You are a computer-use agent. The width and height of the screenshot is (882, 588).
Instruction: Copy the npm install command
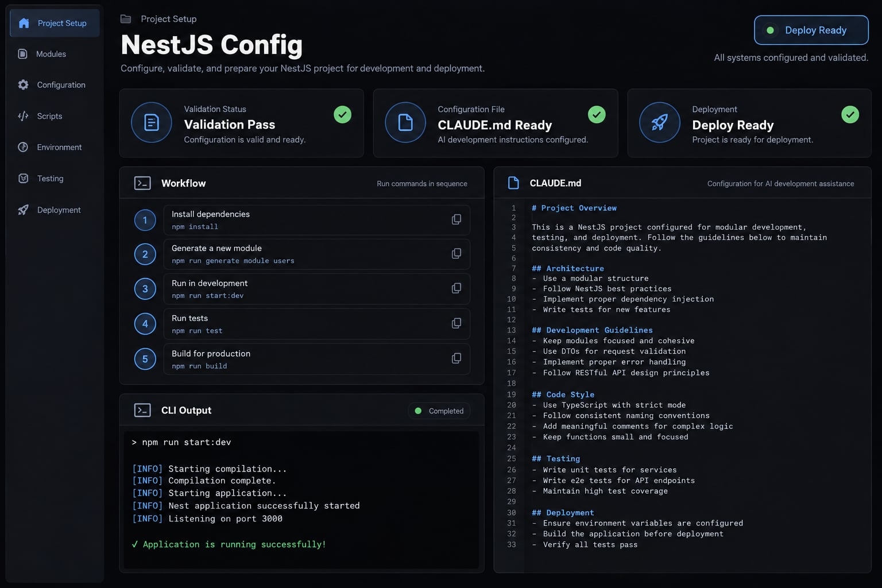[x=457, y=219]
